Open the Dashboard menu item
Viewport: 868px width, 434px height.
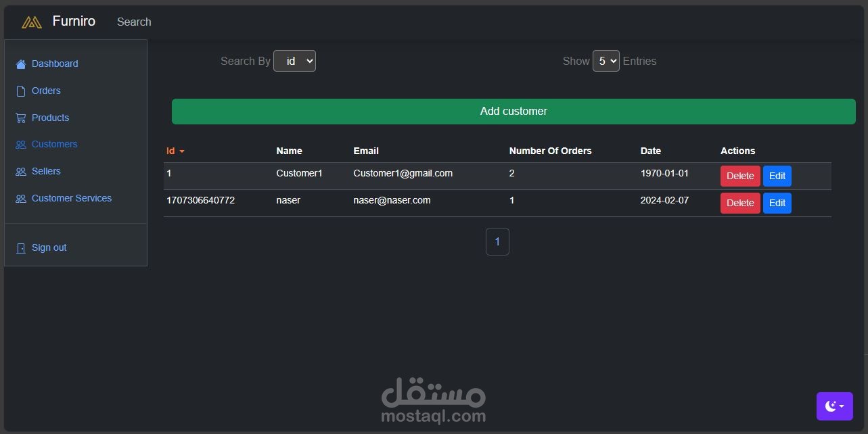coord(55,64)
